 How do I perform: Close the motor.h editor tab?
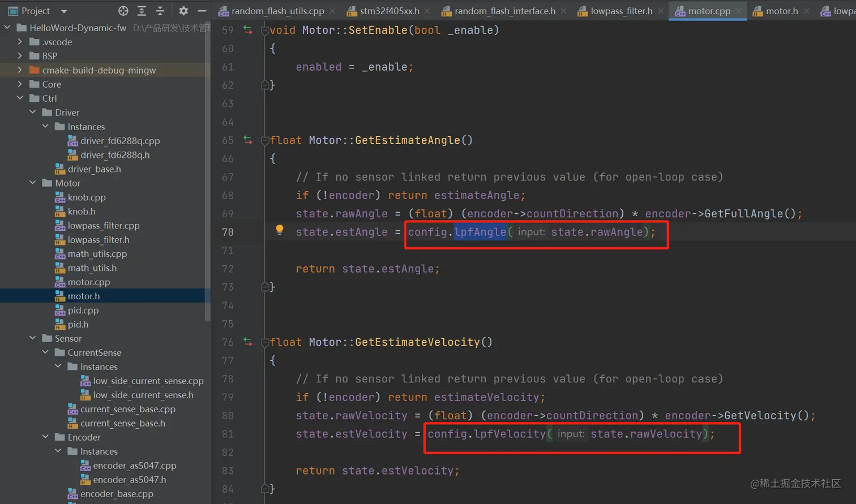click(x=806, y=11)
